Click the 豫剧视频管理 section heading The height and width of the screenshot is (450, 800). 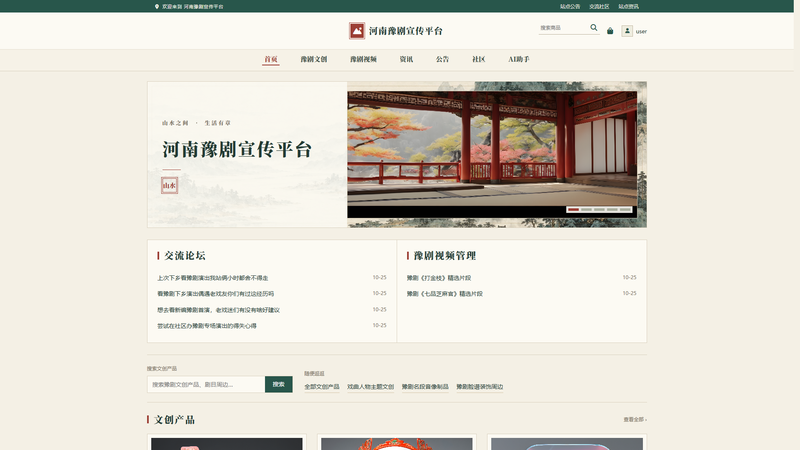click(444, 256)
